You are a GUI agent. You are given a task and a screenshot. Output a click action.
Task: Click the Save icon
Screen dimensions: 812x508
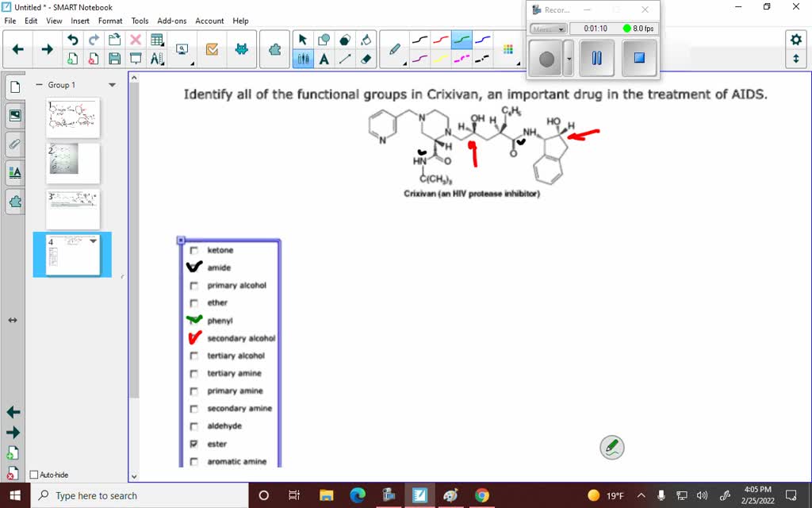coord(113,58)
